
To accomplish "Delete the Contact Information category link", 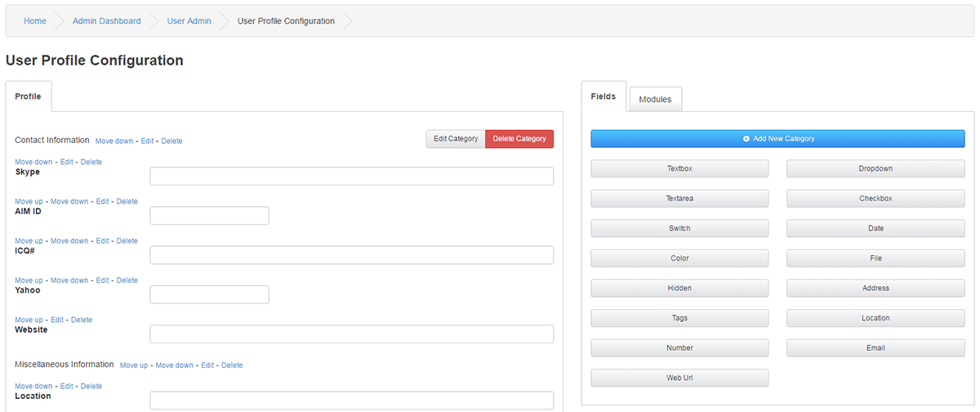I will tap(172, 141).
